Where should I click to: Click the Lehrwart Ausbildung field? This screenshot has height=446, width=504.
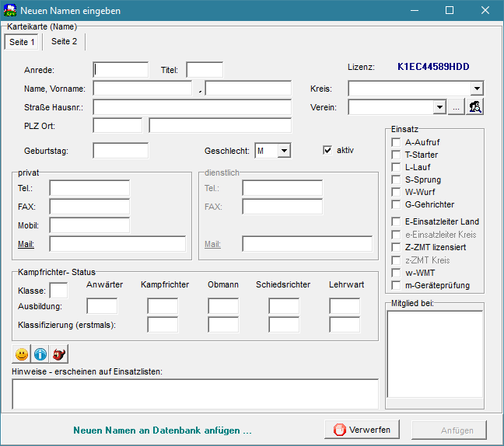tap(345, 306)
